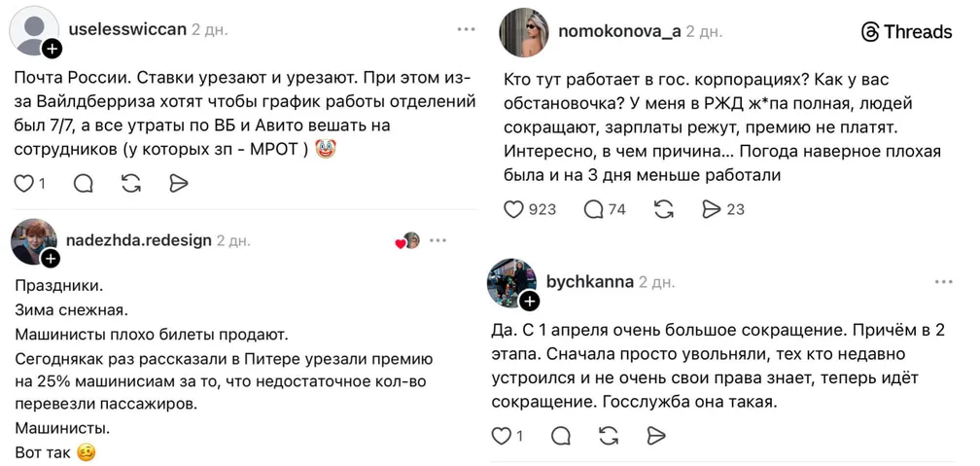Repost nomokonova_a's post about РЖД
The image size is (980, 466).
point(664,209)
